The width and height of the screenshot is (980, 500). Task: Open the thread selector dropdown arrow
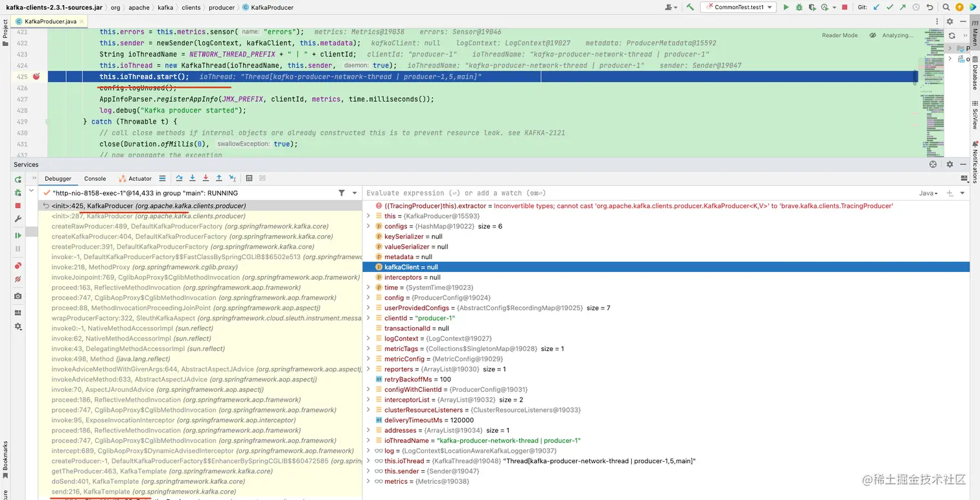(x=355, y=193)
